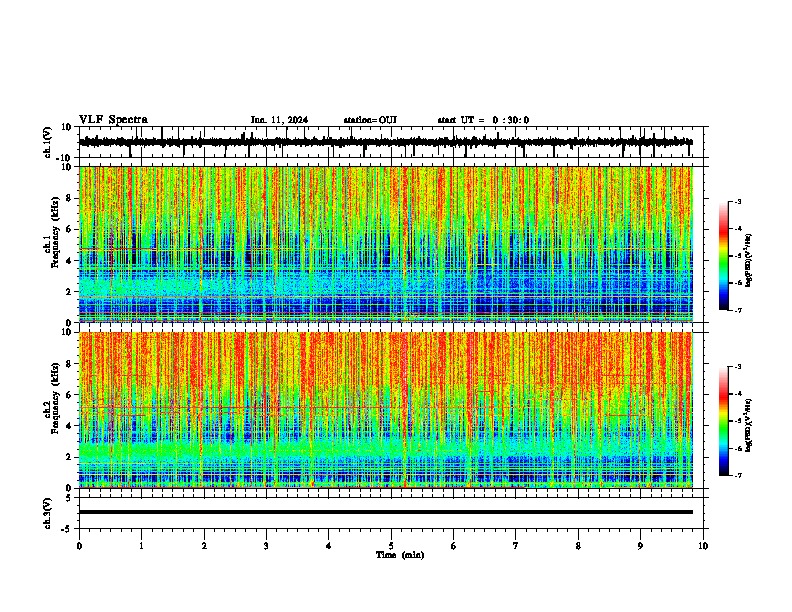Screen dimensions: 792x612
Task: Click the time axis tick label "10"
Action: coord(703,546)
